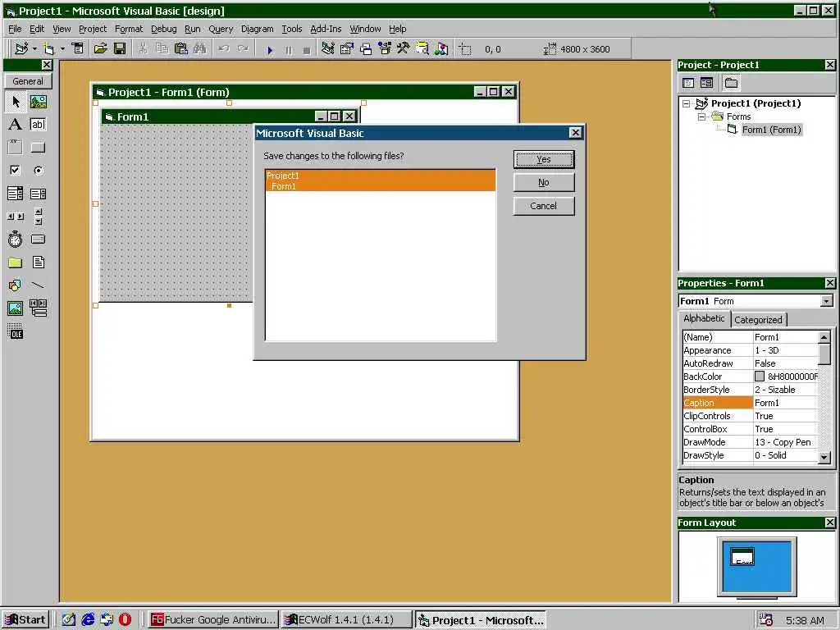Select the Pointer tool in the toolbox
Viewport: 840px width, 630px height.
(15, 101)
